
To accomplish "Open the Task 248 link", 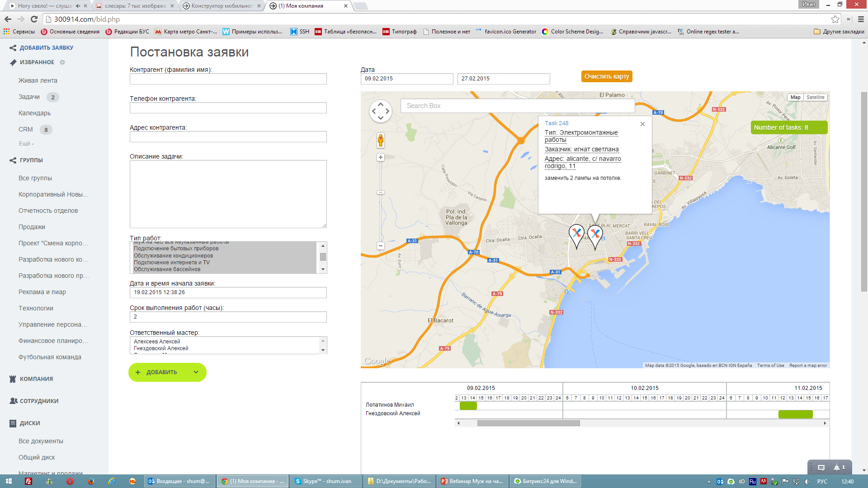I will [x=557, y=123].
